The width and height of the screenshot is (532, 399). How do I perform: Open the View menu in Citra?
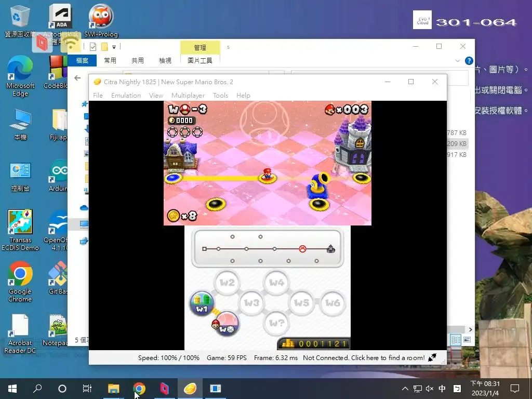[x=156, y=96]
